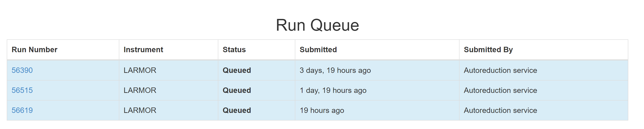
Task: Click the Run Number column header
Action: point(34,49)
